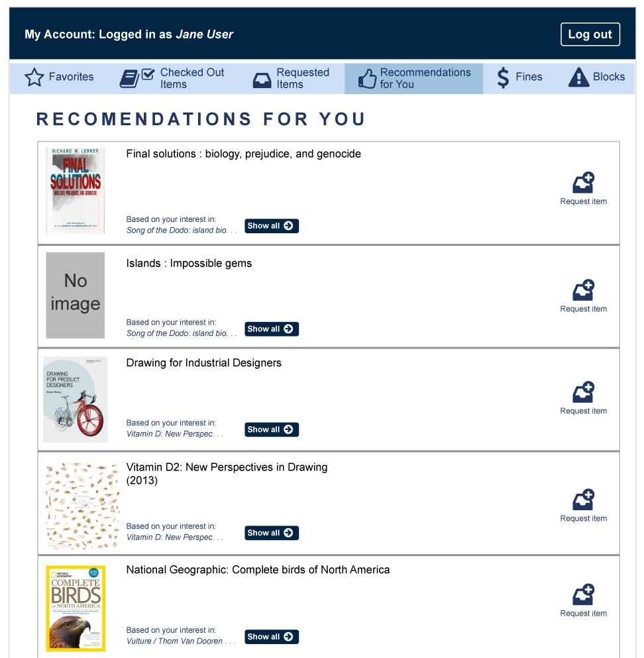
Task: Log out of Jane User account
Action: pyautogui.click(x=590, y=34)
